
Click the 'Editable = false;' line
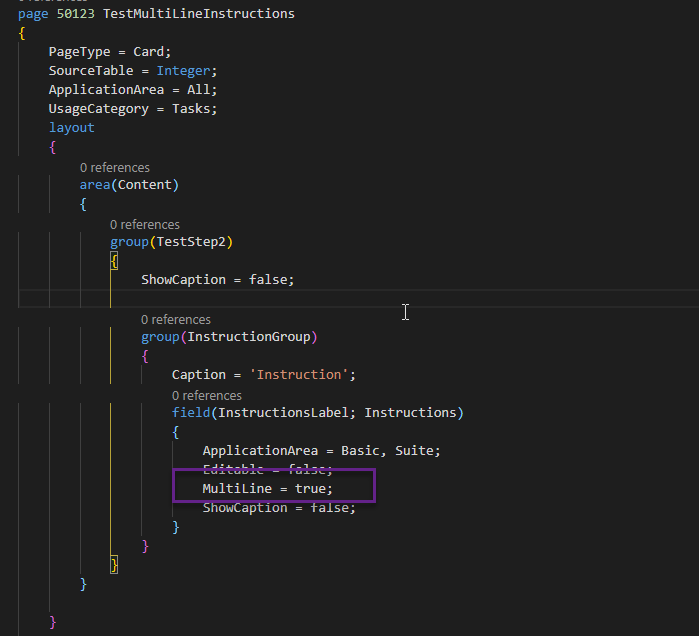(x=267, y=470)
